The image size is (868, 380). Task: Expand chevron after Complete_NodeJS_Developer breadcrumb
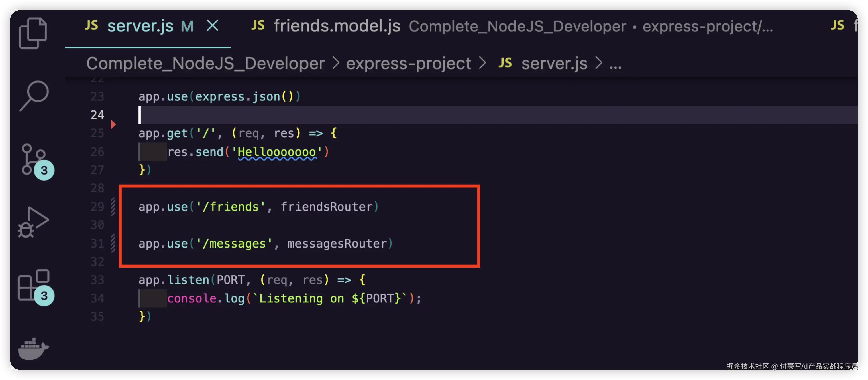(x=336, y=63)
